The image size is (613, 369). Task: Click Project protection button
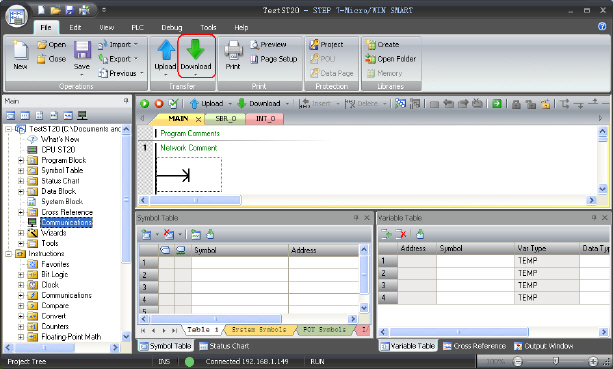pyautogui.click(x=326, y=45)
